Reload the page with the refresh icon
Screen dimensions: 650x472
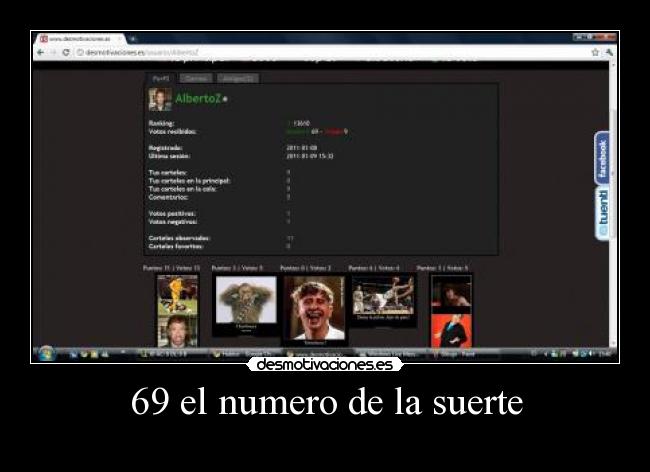pos(65,53)
